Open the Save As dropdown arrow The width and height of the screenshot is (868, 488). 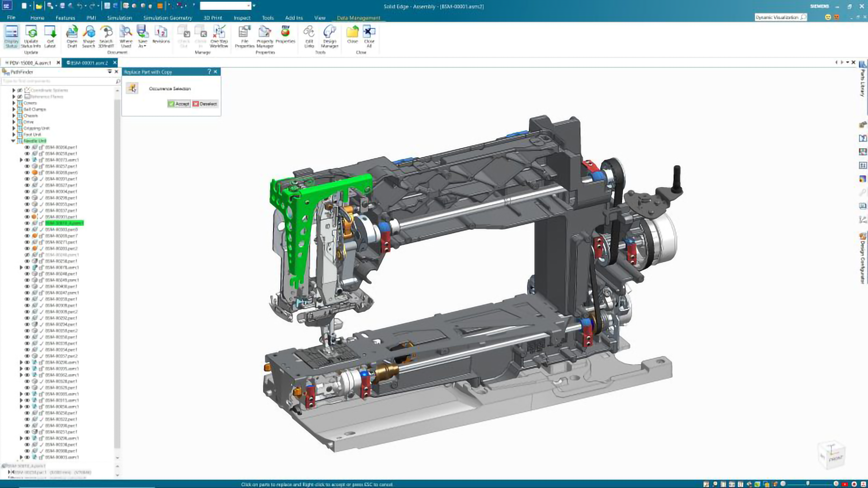coord(145,46)
